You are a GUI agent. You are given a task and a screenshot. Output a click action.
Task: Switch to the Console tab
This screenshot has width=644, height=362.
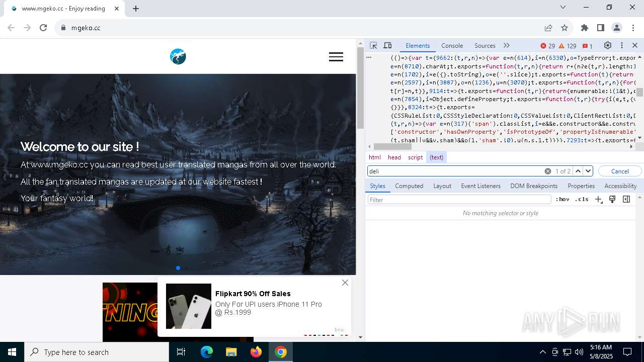tap(452, 45)
